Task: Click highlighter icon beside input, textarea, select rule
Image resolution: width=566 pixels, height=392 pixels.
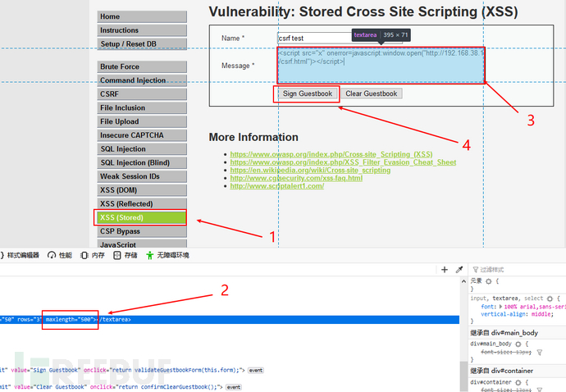Action: click(x=550, y=299)
